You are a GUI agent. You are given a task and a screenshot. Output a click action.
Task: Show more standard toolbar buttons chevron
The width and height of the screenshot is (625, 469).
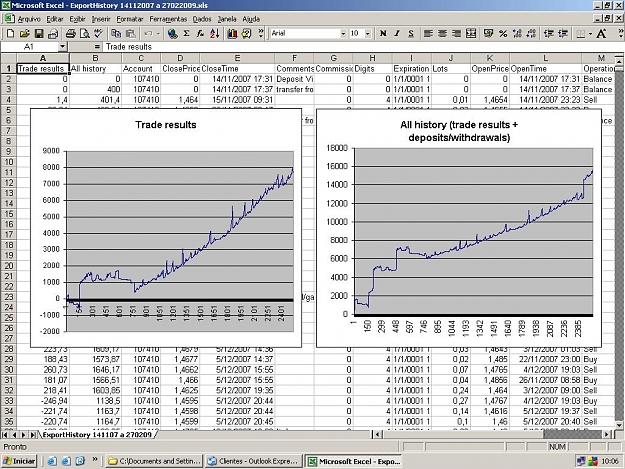point(261,33)
